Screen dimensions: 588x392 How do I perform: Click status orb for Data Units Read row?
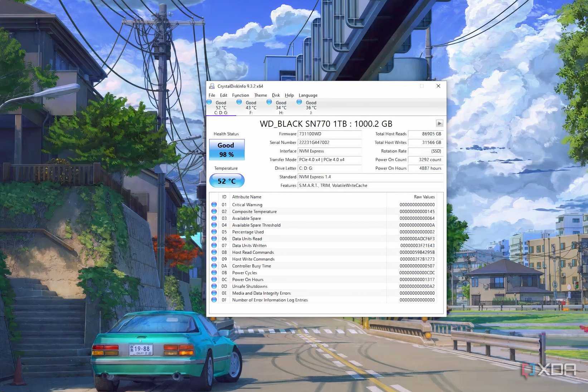(214, 238)
